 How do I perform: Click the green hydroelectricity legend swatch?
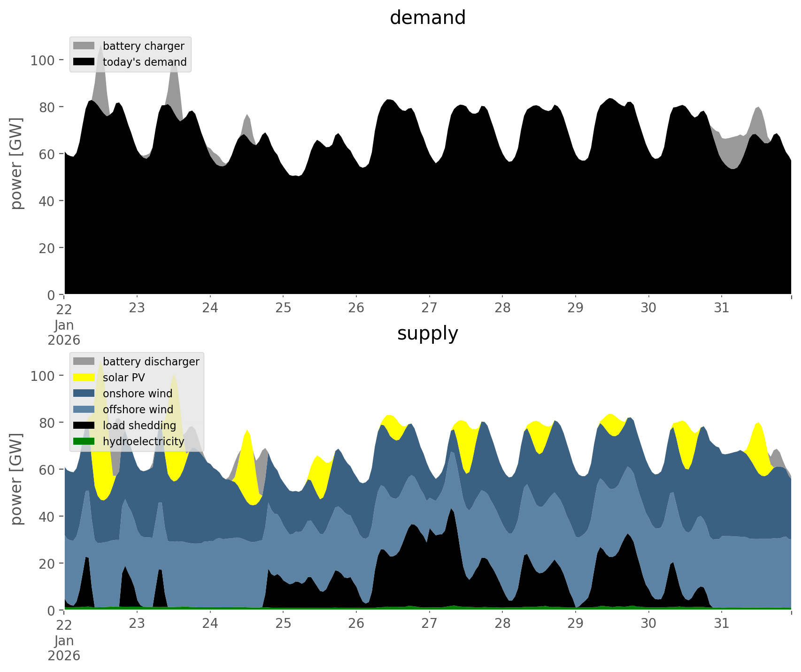[84, 441]
